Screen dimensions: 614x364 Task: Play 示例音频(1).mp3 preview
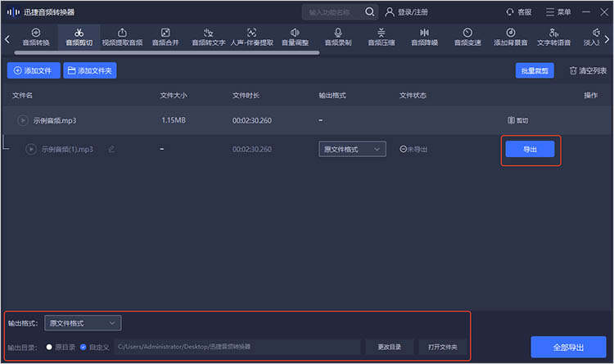pos(30,149)
